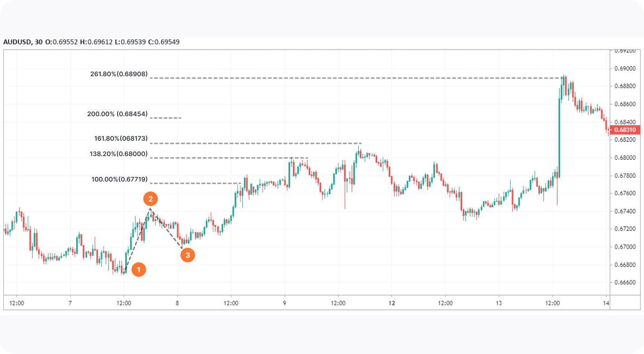Select the orange point 2 marker

(151, 198)
